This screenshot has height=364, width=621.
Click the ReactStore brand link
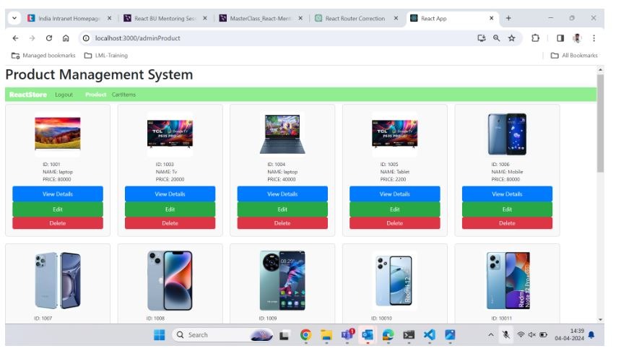(28, 95)
